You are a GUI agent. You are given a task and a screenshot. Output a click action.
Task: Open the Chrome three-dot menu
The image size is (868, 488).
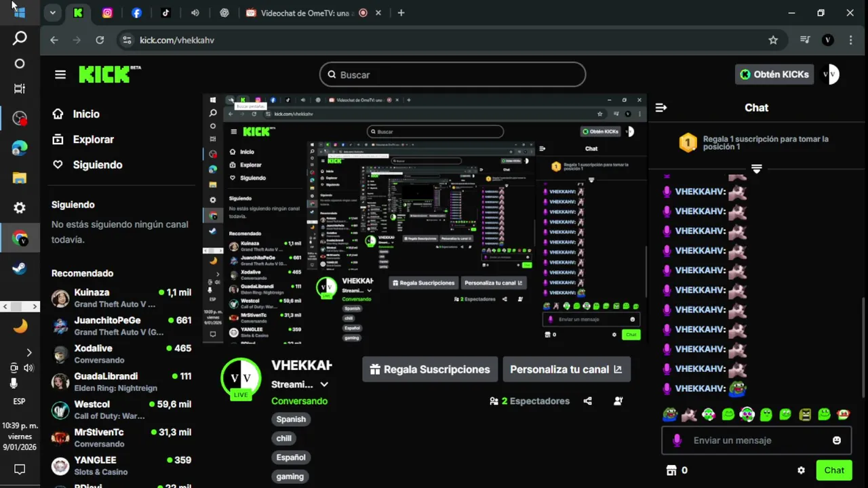click(x=850, y=40)
